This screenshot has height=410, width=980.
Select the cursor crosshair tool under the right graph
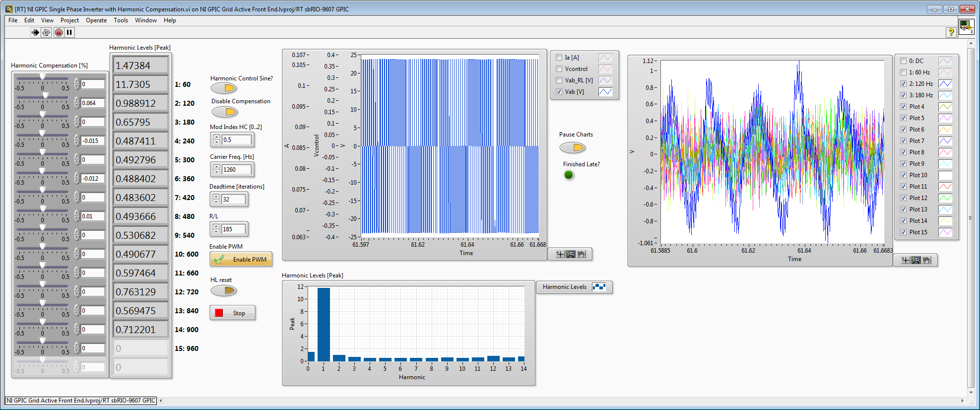pyautogui.click(x=905, y=260)
